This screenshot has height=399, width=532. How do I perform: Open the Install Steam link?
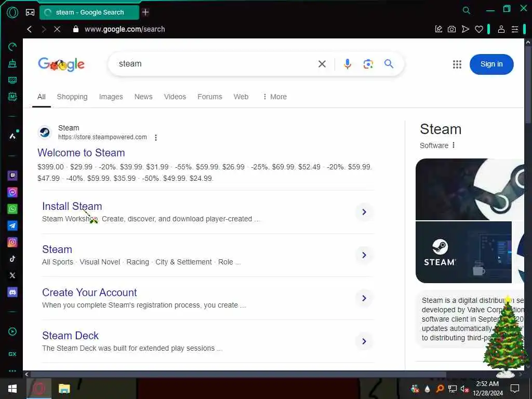coord(72,206)
